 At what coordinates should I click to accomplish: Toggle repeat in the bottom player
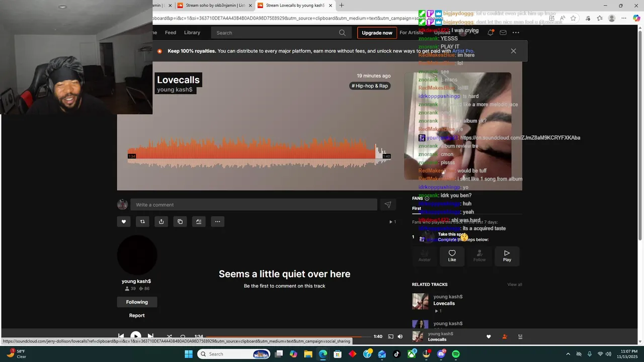(x=183, y=336)
